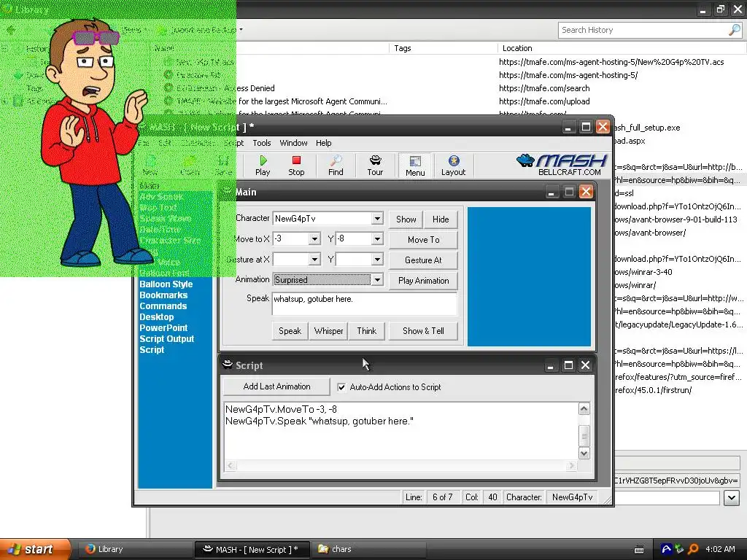Toggle Auto-Add Actions to Script checkbox
Screen dimensions: 747x560
341,387
